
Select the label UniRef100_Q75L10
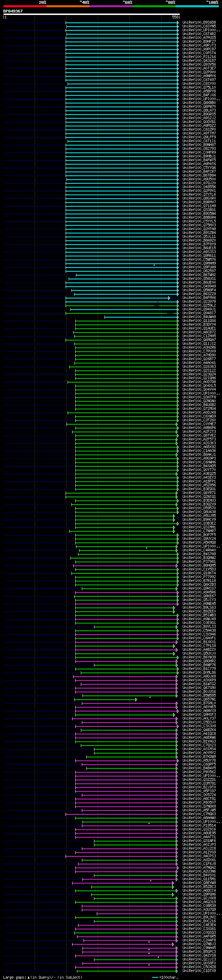click(199, 88)
